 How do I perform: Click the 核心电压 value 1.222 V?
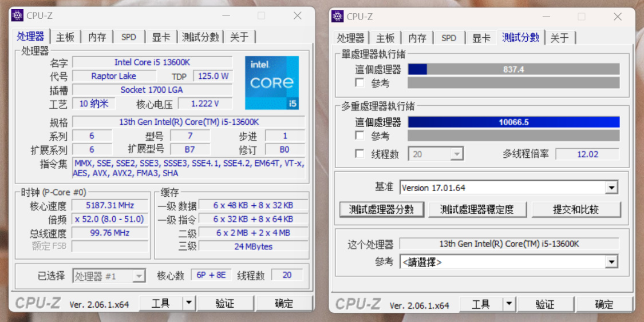click(x=205, y=104)
